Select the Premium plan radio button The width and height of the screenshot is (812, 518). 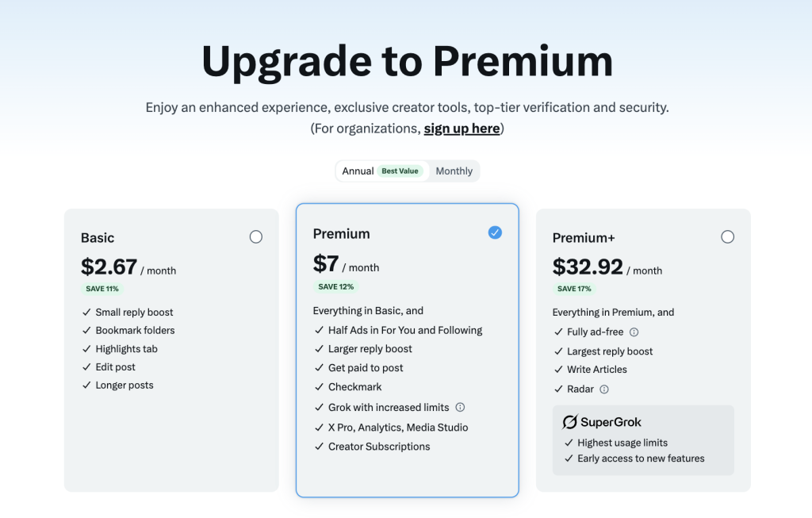pos(495,232)
